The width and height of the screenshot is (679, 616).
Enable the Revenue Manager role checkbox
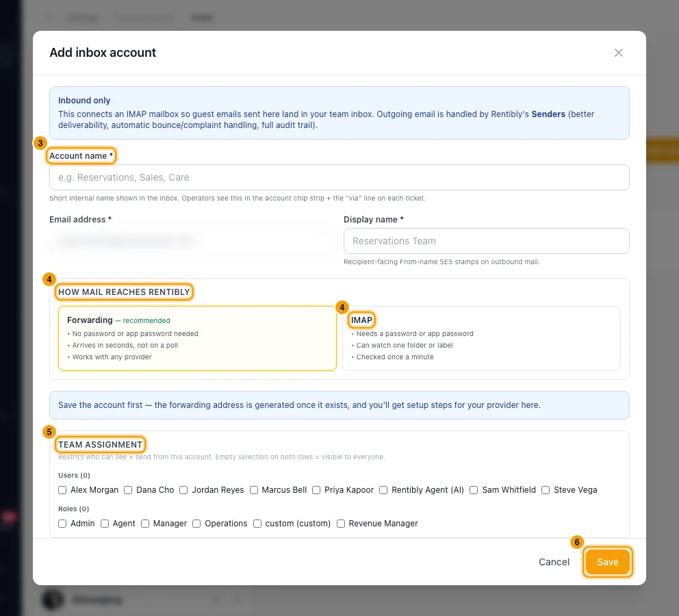341,524
